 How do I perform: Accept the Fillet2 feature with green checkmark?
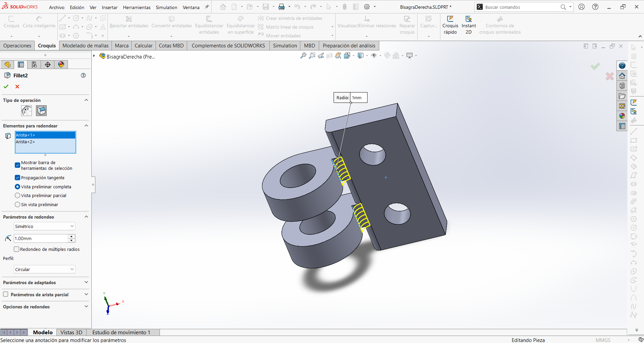[6, 86]
